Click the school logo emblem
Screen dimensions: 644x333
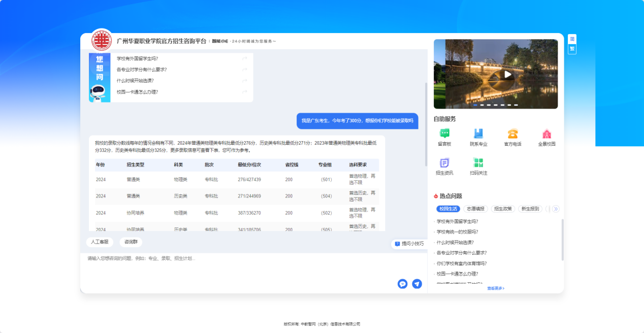pyautogui.click(x=102, y=41)
